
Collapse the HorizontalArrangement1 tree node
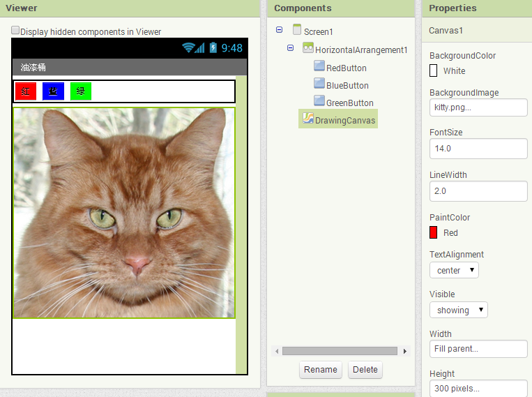(x=291, y=48)
